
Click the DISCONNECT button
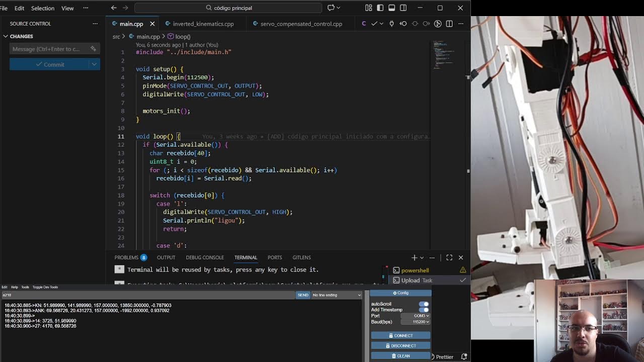point(400,345)
